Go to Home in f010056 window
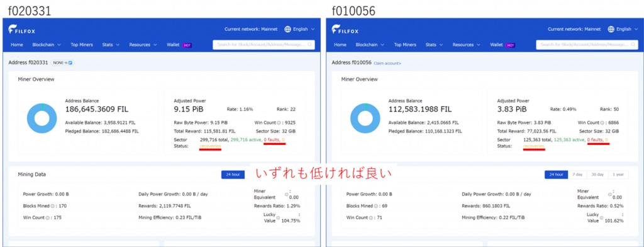This screenshot has width=644, height=247. pyautogui.click(x=340, y=45)
